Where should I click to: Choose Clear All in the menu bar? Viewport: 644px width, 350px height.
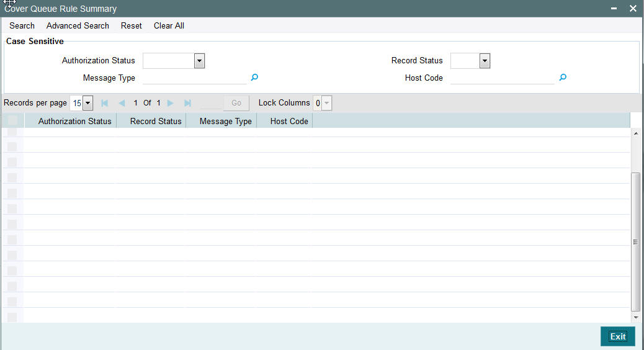(169, 25)
